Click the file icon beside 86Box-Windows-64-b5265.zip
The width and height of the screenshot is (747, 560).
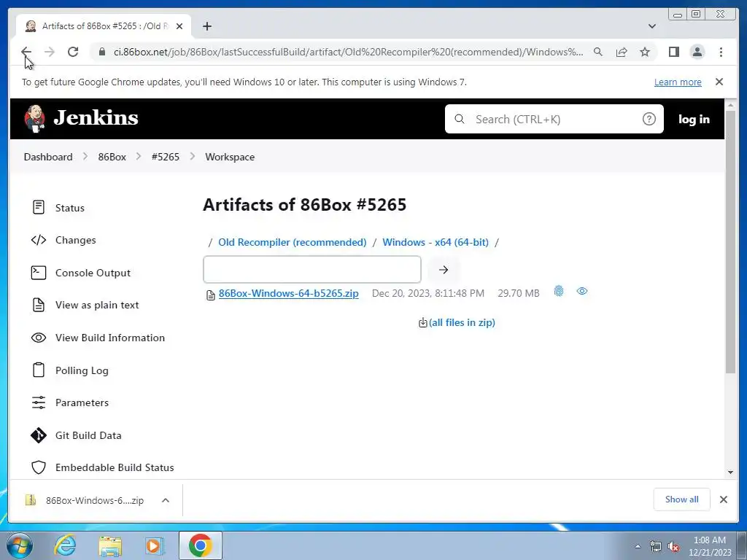[x=211, y=295]
